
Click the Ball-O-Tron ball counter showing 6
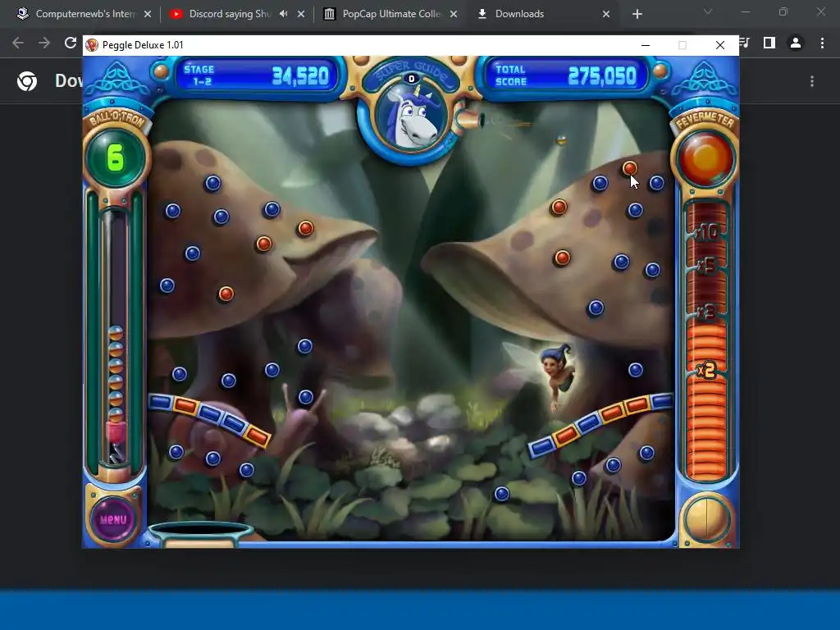[x=115, y=157]
